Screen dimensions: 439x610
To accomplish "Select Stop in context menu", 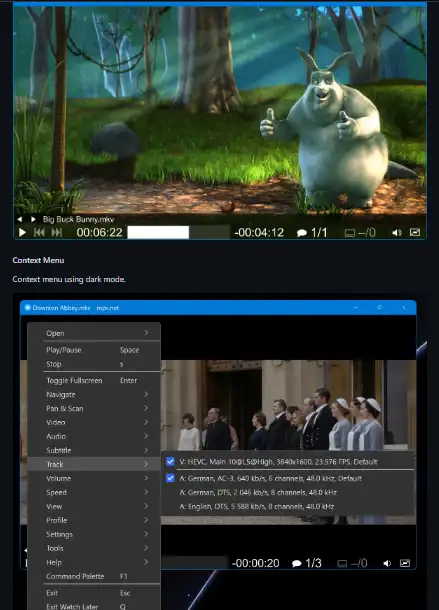I will pyautogui.click(x=94, y=364).
